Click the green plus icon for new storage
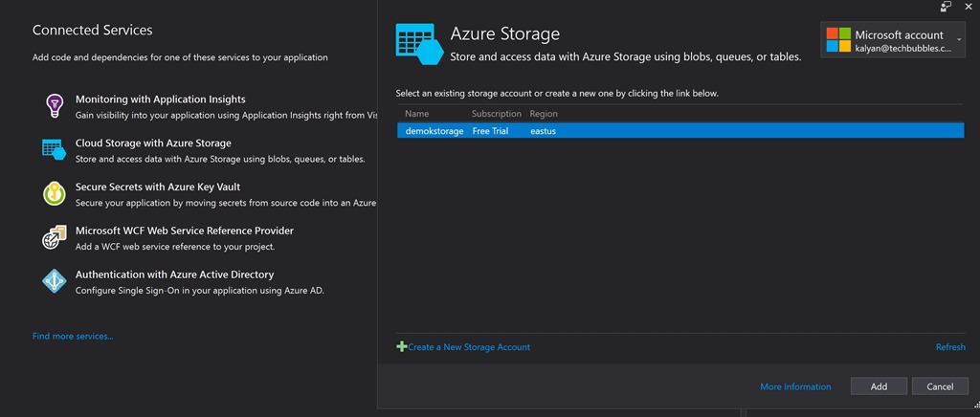 401,346
